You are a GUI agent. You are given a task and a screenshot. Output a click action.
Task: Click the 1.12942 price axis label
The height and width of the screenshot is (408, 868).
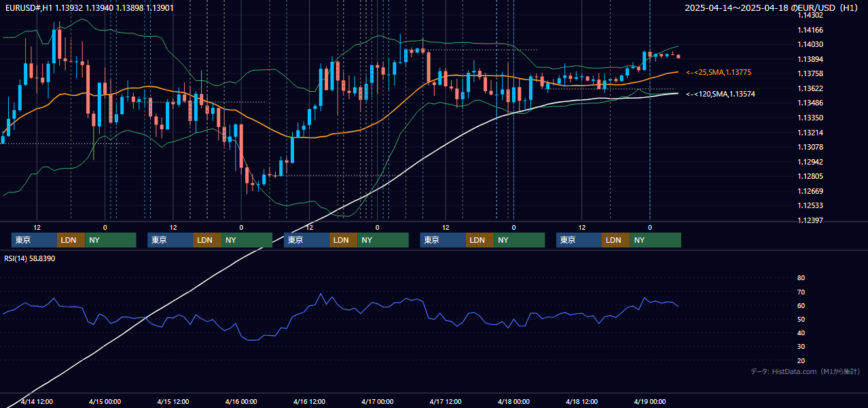[810, 162]
